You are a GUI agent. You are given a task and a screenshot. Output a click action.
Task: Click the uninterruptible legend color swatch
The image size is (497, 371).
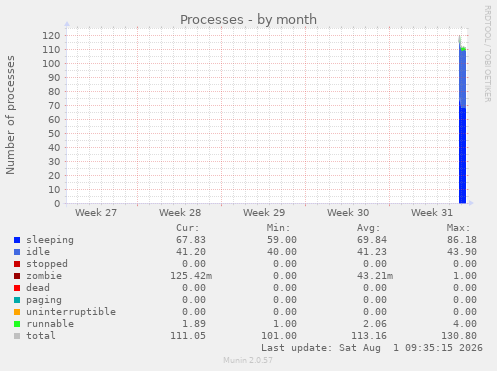pyautogui.click(x=17, y=312)
